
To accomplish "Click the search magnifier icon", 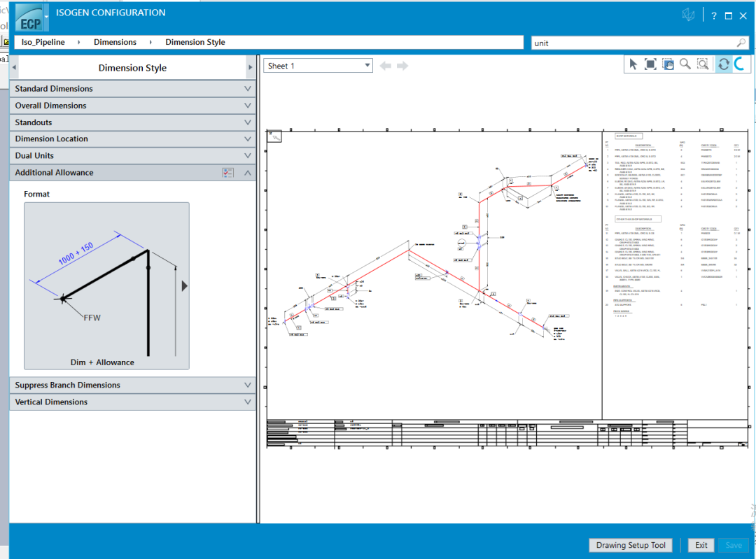I will (741, 43).
